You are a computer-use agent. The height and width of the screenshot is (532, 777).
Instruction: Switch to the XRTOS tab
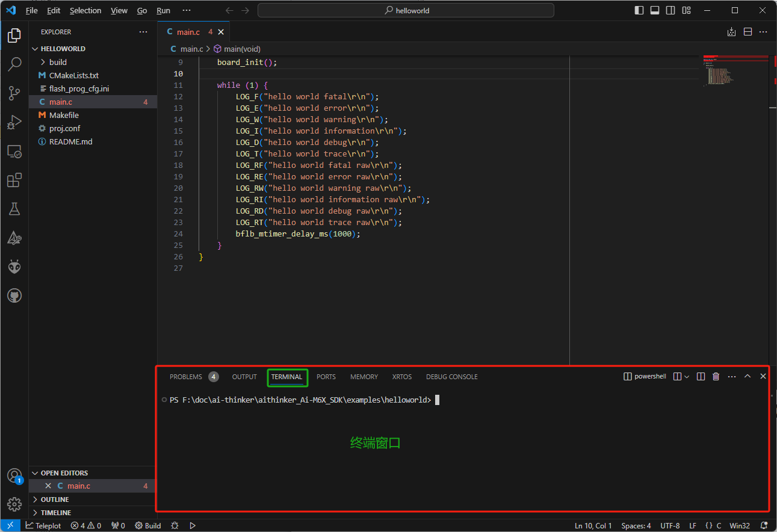402,377
